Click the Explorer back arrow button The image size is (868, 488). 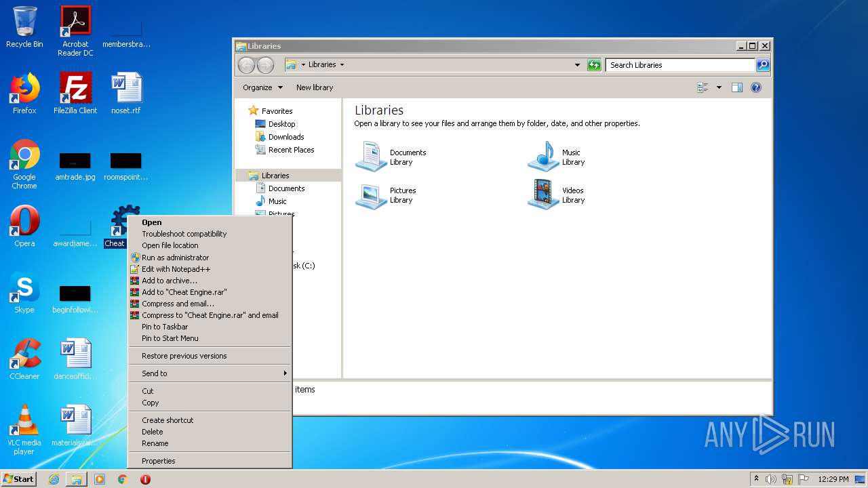[x=246, y=65]
